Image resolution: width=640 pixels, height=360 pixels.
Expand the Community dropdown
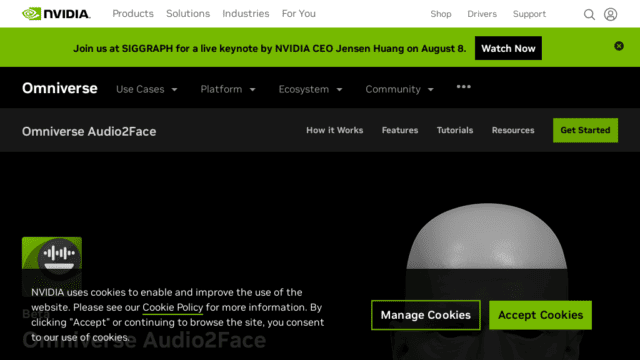(399, 89)
